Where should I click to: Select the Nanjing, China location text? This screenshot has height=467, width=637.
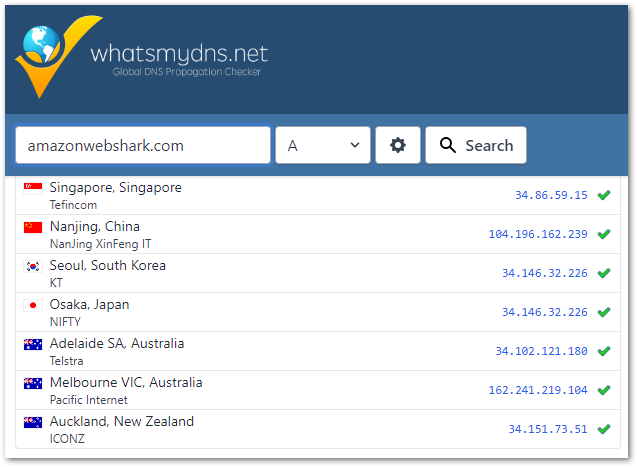(x=95, y=227)
